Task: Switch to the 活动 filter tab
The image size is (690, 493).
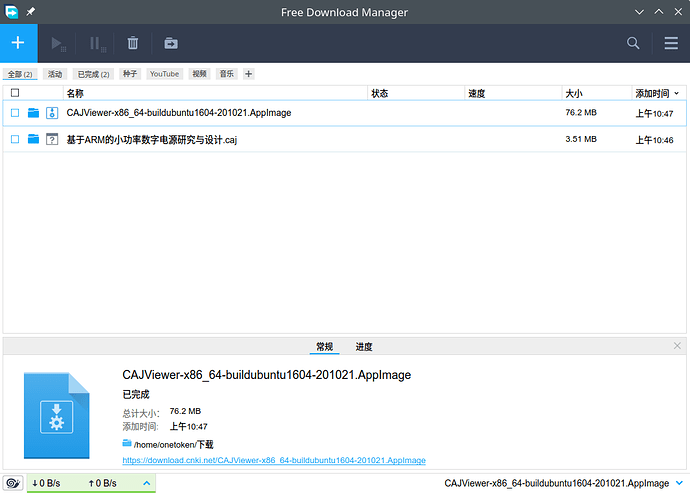Action: 55,74
